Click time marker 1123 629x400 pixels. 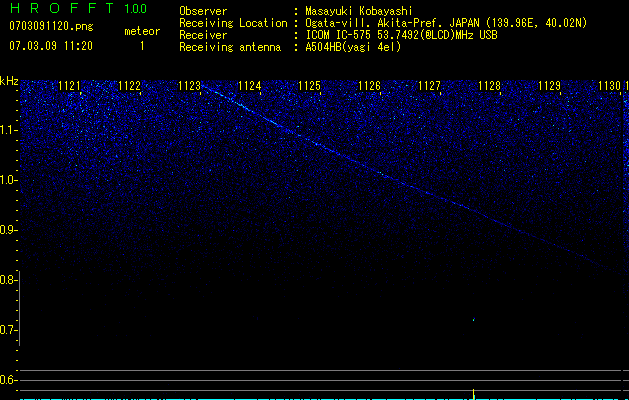point(189,86)
